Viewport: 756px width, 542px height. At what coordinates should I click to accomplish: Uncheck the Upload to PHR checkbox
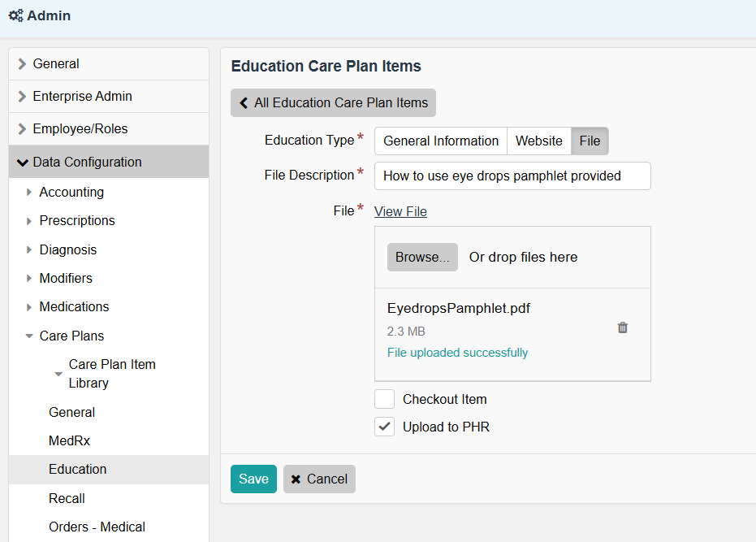click(x=384, y=427)
